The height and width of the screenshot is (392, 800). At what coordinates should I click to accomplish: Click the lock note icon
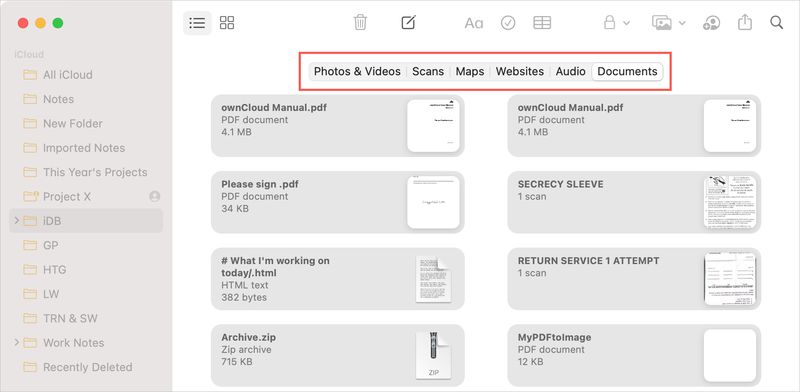609,22
